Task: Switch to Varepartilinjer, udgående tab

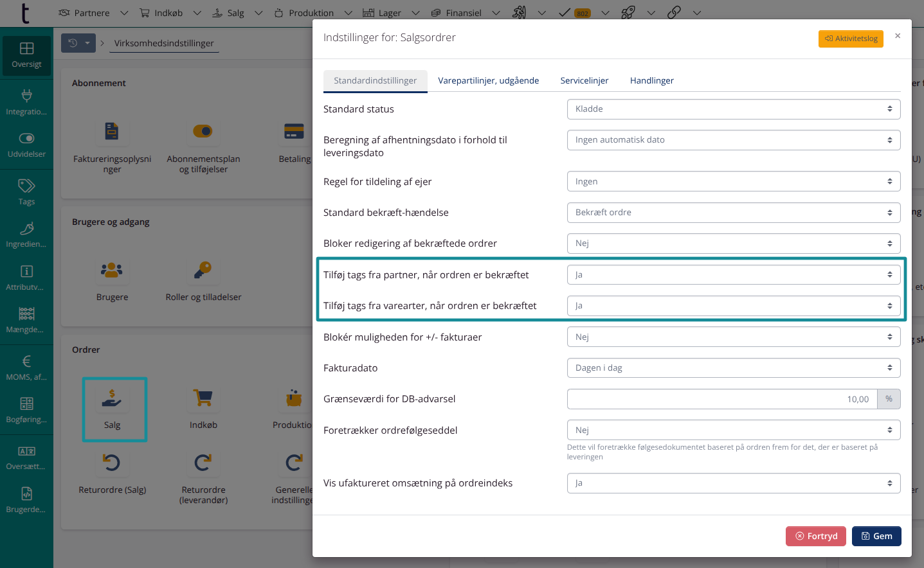Action: (x=488, y=81)
